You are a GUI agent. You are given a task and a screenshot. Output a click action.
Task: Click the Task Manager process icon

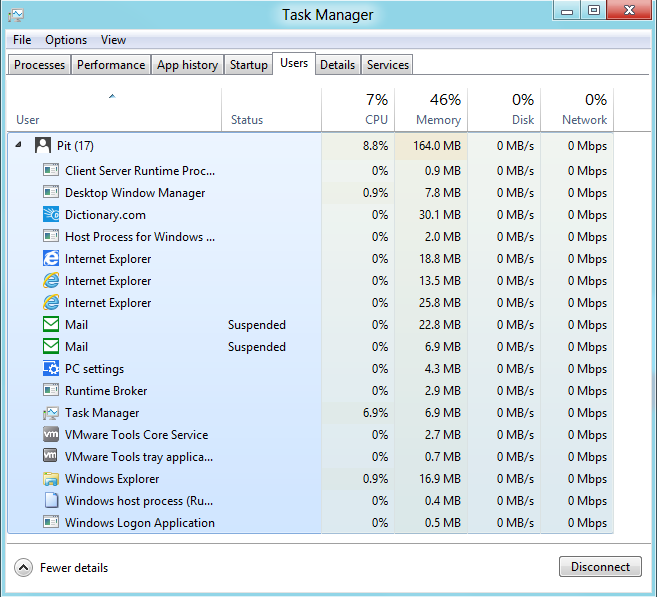tap(51, 413)
